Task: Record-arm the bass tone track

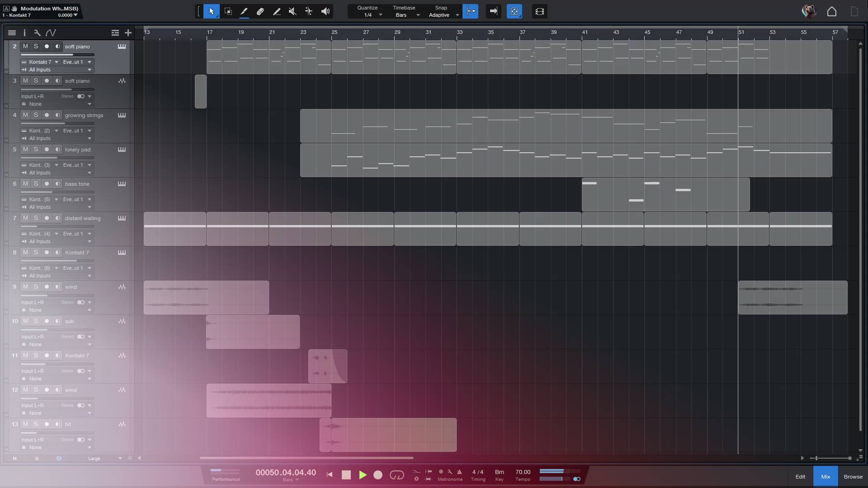Action: pos(47,184)
